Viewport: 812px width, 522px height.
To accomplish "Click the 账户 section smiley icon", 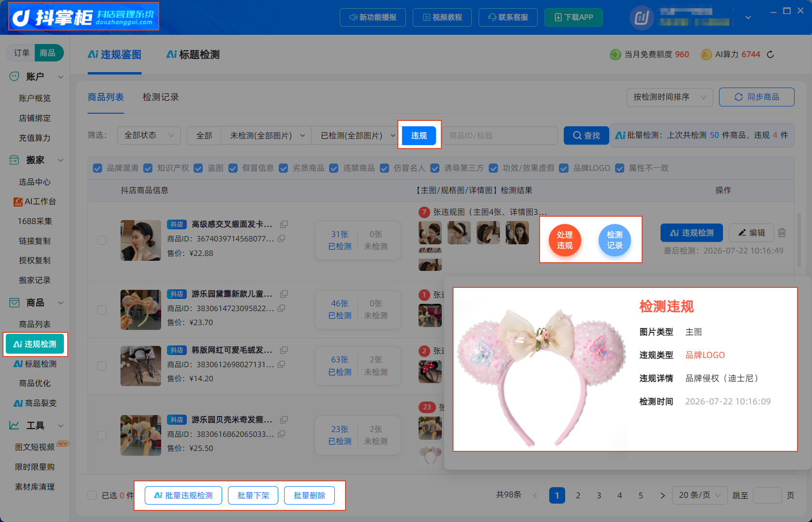I will point(15,76).
